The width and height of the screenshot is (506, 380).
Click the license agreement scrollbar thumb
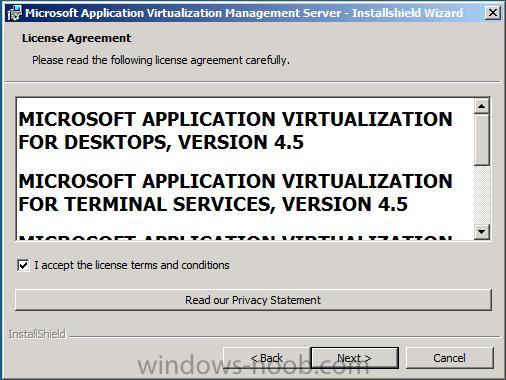coord(481,140)
